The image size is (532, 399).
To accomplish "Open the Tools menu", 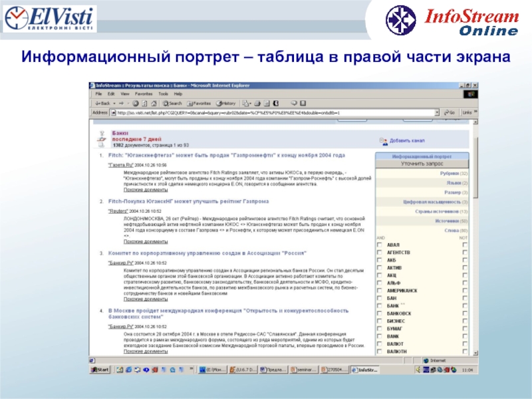I will pyautogui.click(x=163, y=94).
